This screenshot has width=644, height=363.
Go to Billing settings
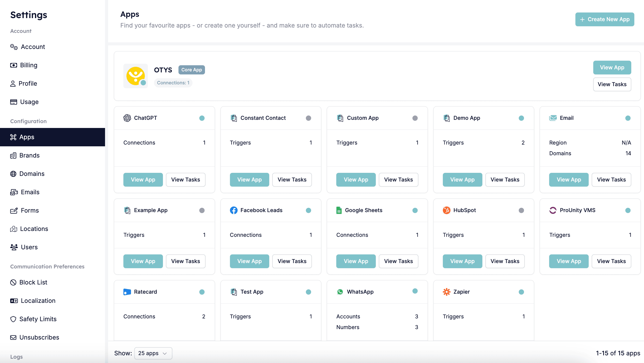tap(53, 65)
